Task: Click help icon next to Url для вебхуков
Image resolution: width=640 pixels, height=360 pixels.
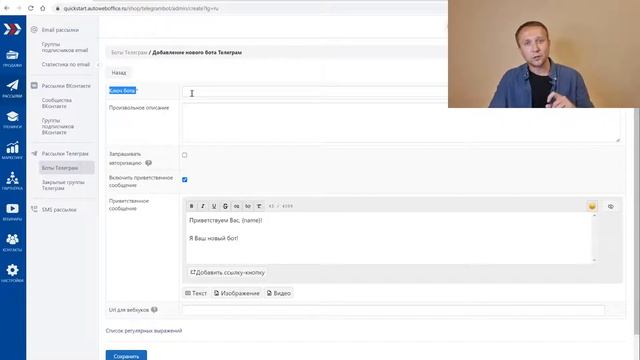Action: click(x=154, y=309)
